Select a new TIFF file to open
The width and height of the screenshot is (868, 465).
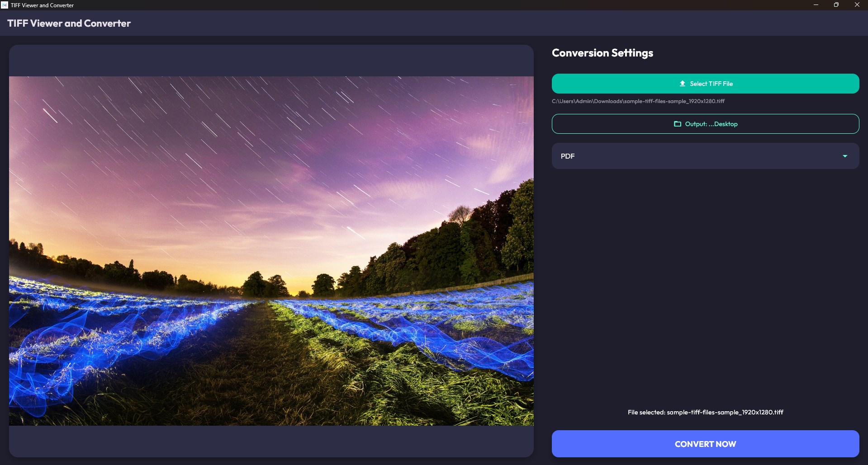pyautogui.click(x=704, y=83)
